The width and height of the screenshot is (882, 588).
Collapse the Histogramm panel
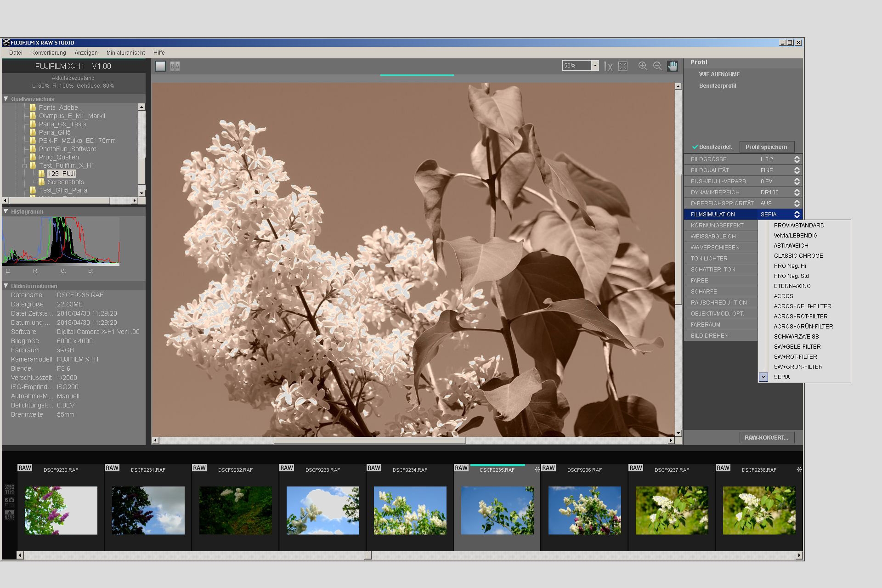pos(6,211)
